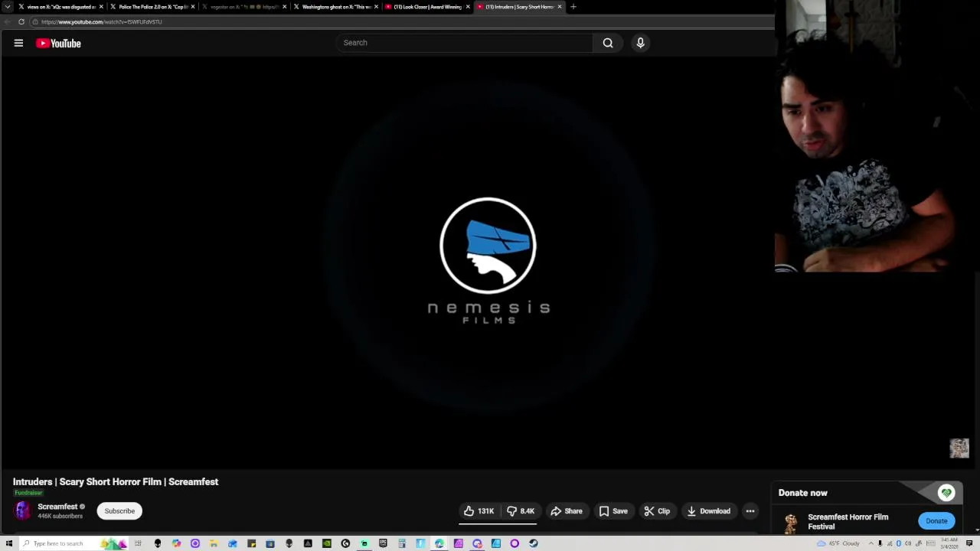Open Windows notification center icon
Screen dimensions: 980x551
coord(969,543)
